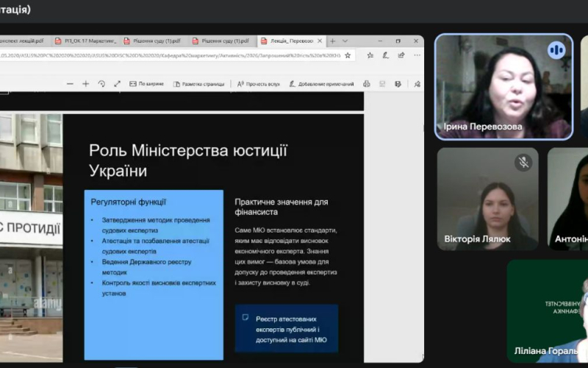This screenshot has height=368, width=588.
Task: Rotate the PDF page
Action: tap(101, 84)
